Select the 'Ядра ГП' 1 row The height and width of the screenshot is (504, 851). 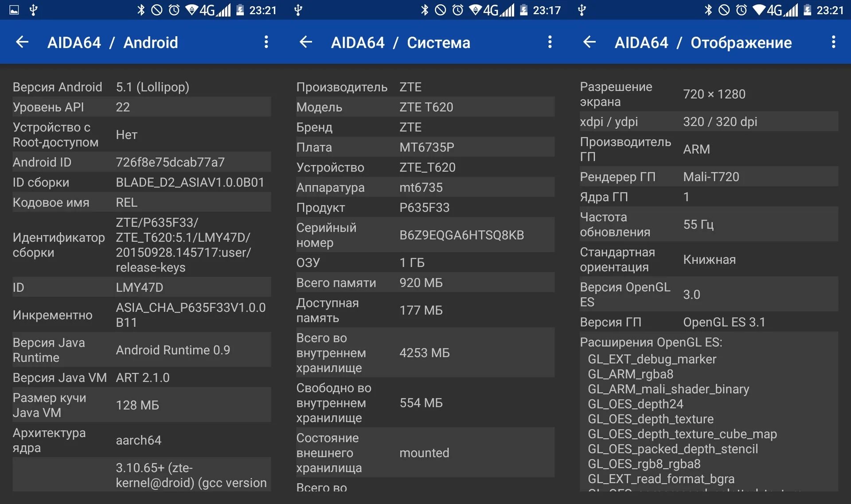point(709,197)
